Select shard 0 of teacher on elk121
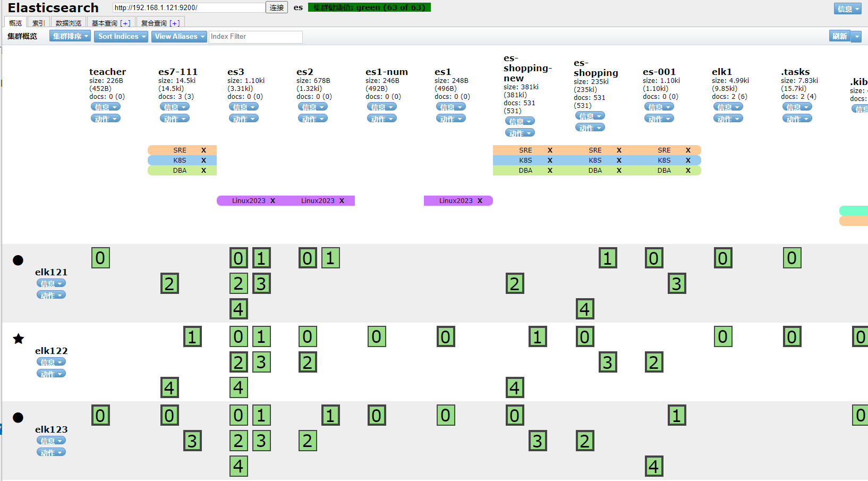This screenshot has width=868, height=481. pos(100,258)
